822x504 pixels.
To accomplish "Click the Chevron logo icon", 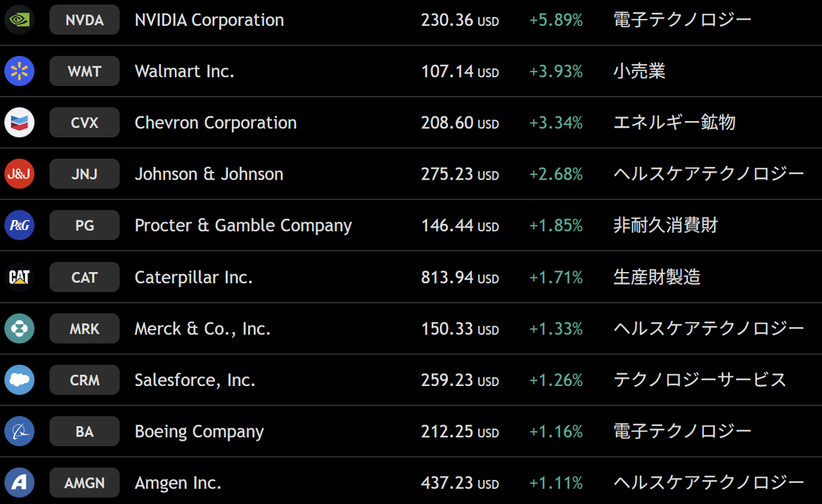I will coord(19,122).
